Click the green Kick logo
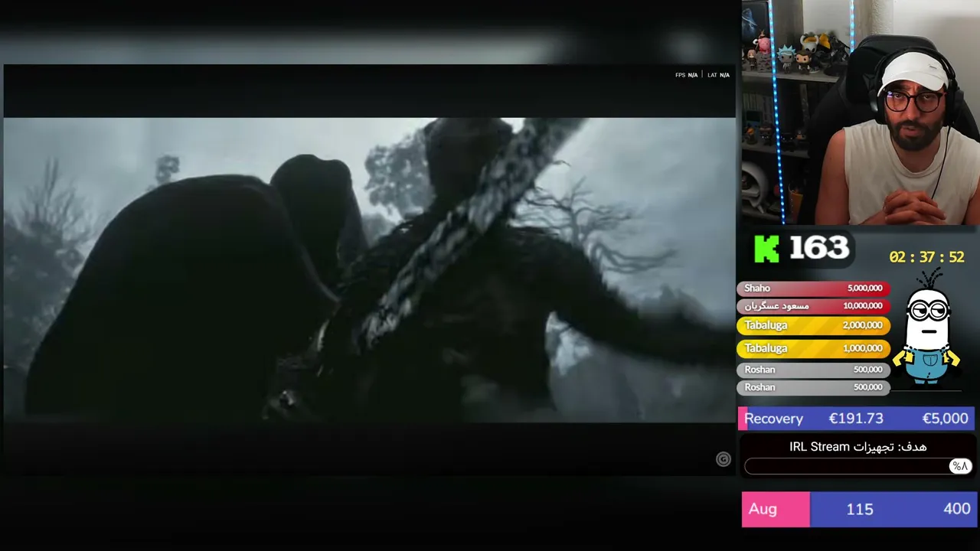980x551 pixels. click(x=766, y=249)
